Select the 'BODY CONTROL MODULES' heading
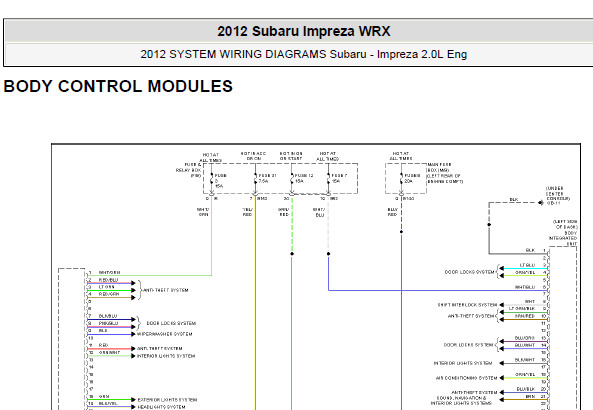 (x=118, y=86)
